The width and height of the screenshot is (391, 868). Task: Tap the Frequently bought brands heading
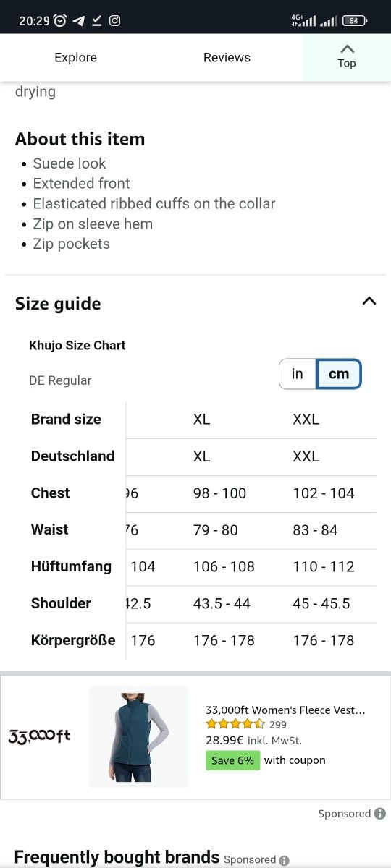117,857
